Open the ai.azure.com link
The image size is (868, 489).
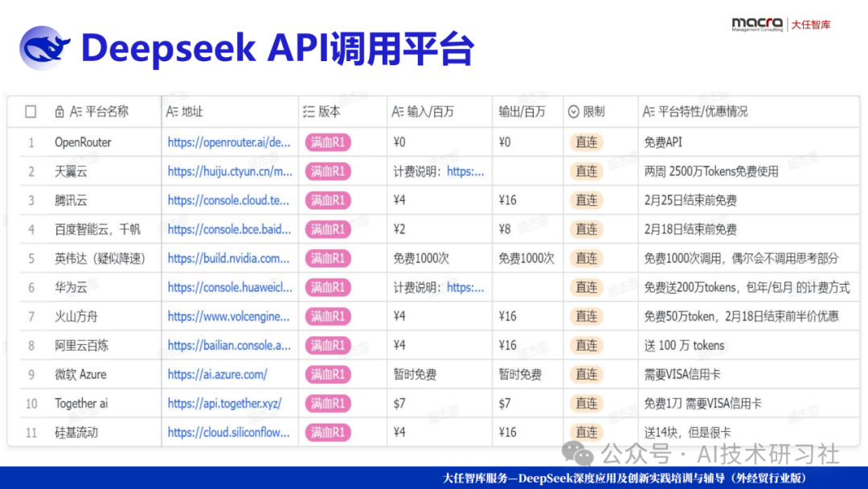click(218, 374)
